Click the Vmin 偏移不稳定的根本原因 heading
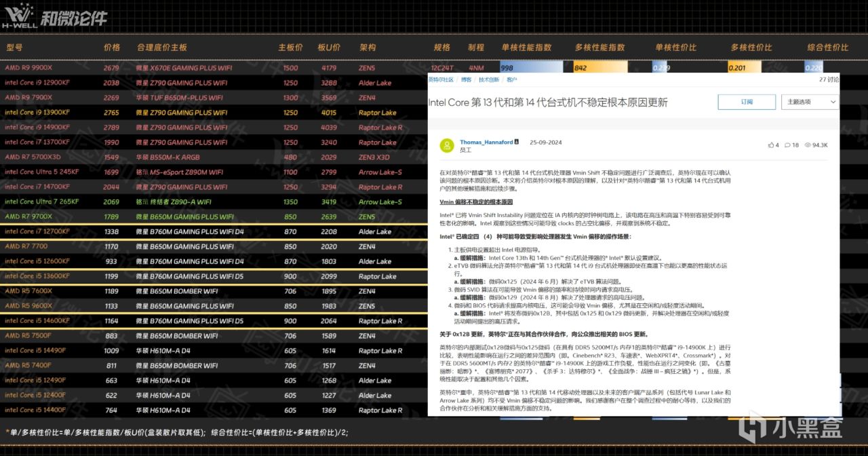The height and width of the screenshot is (456, 868). tap(476, 202)
